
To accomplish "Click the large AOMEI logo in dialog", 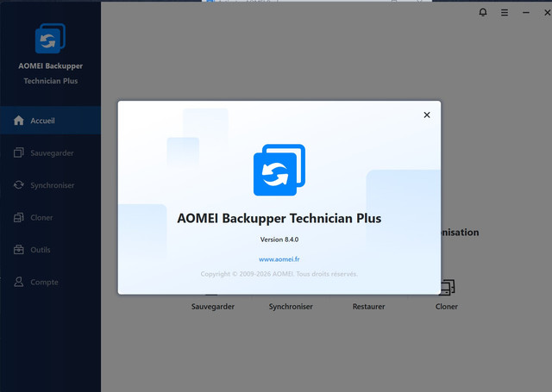I will coord(279,170).
